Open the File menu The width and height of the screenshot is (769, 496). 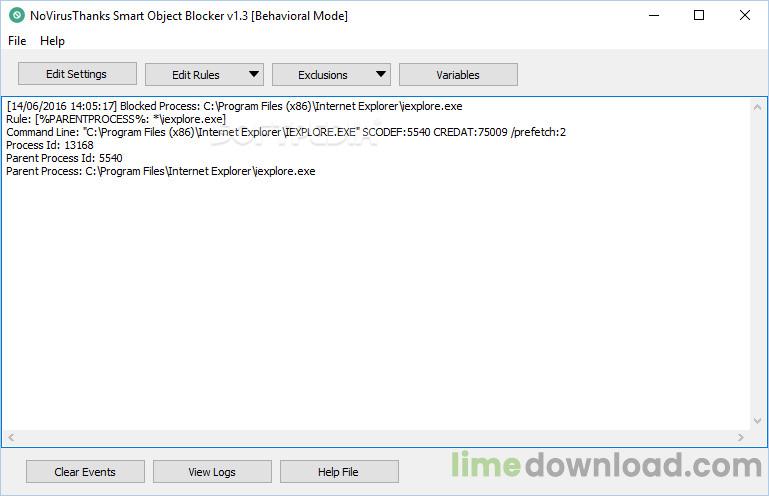click(x=17, y=41)
